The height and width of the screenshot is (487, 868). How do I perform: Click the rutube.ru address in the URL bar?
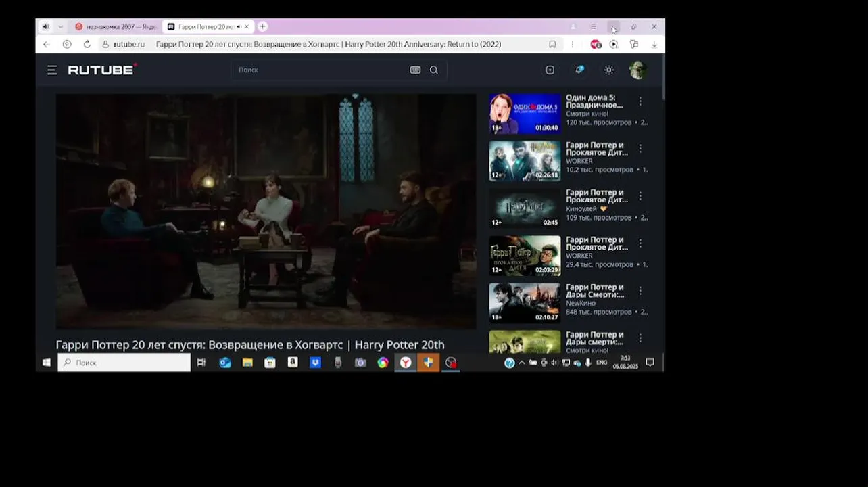[129, 44]
